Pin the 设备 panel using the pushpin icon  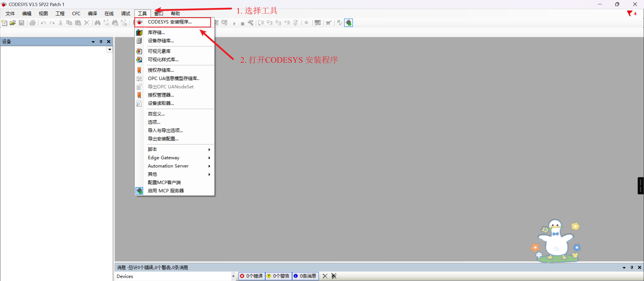pyautogui.click(x=101, y=41)
